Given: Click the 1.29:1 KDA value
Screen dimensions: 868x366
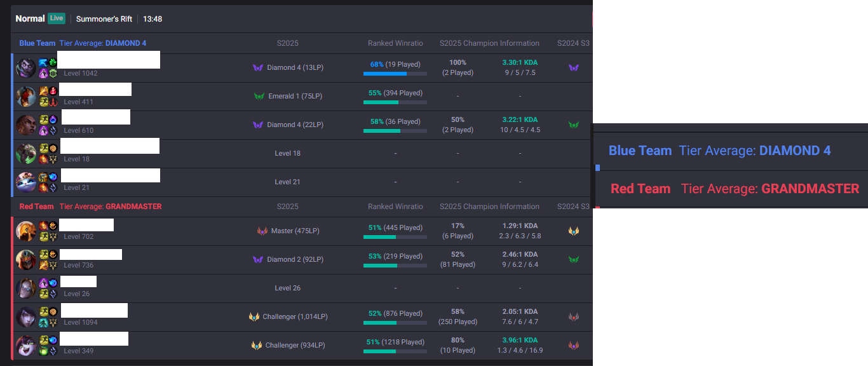Looking at the screenshot, I should (520, 226).
